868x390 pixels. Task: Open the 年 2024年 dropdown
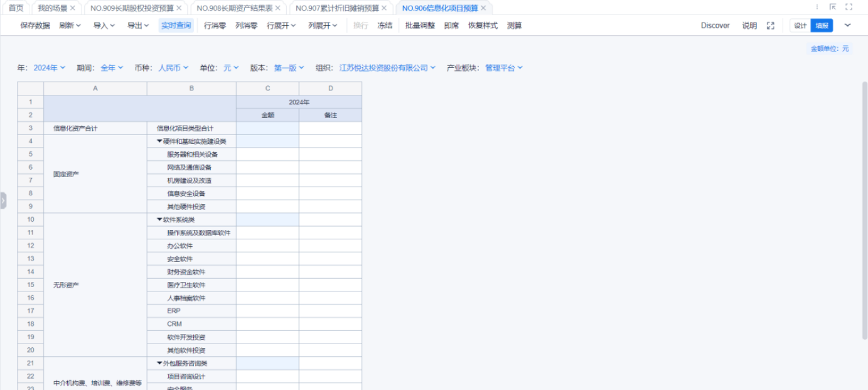point(49,68)
